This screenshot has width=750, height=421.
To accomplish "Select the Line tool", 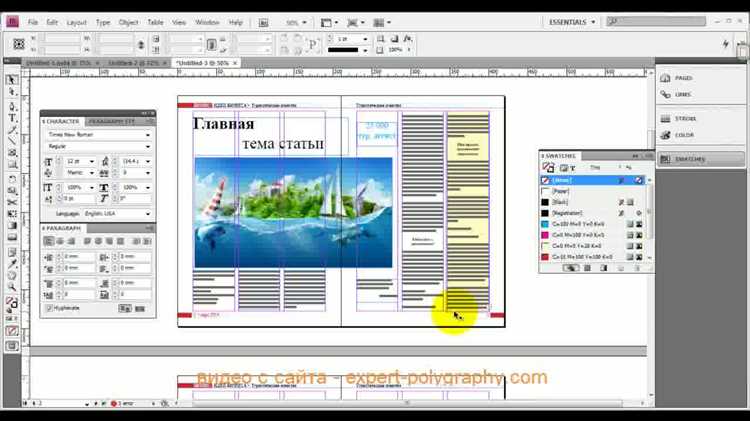I will tap(12, 140).
